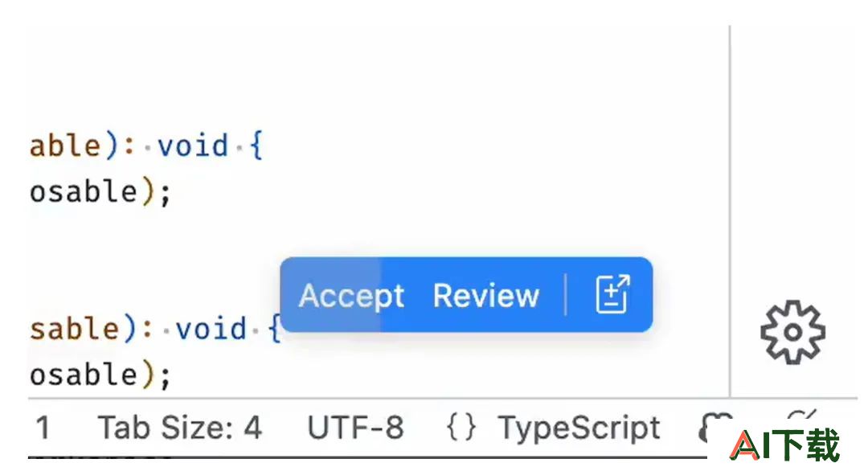Click the vertical divider right of editor
This screenshot has height=467, width=868.
point(730,211)
